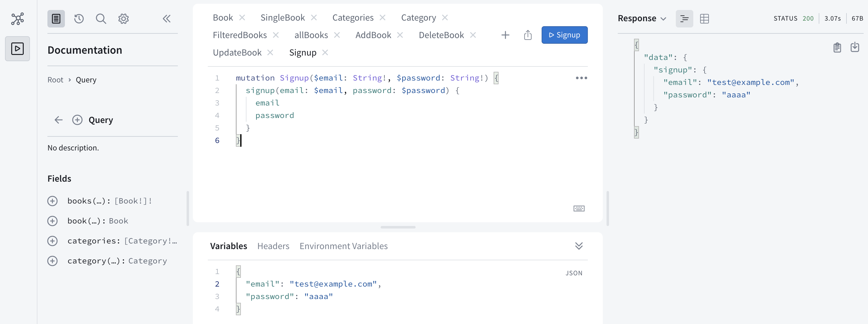This screenshot has width=868, height=324.
Task: Grab the vertical divider handle beside the response pane
Action: [607, 209]
